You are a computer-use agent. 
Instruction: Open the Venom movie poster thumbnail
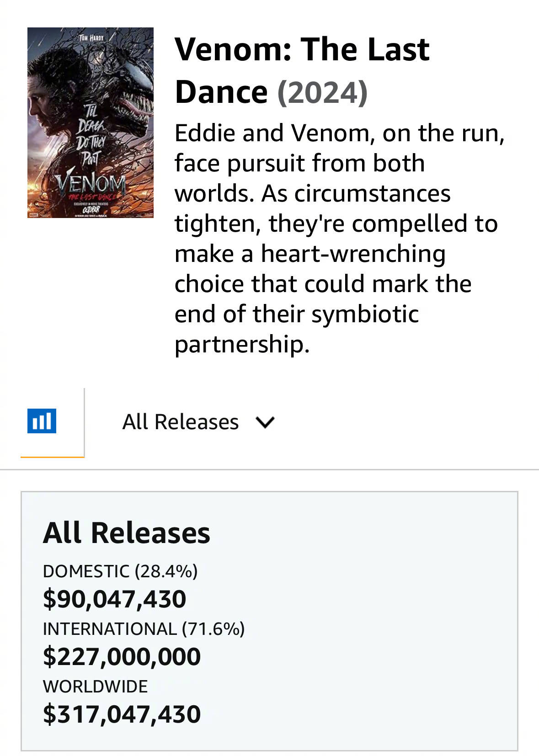click(91, 122)
